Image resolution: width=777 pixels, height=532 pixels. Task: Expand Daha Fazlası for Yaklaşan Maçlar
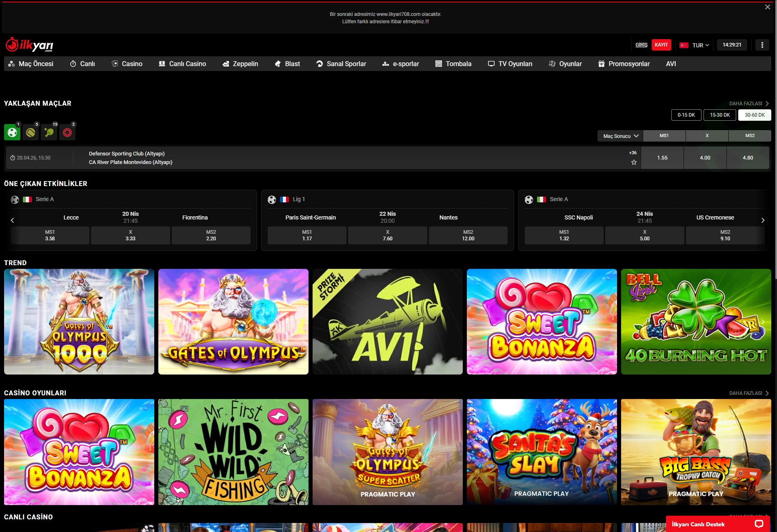click(749, 104)
